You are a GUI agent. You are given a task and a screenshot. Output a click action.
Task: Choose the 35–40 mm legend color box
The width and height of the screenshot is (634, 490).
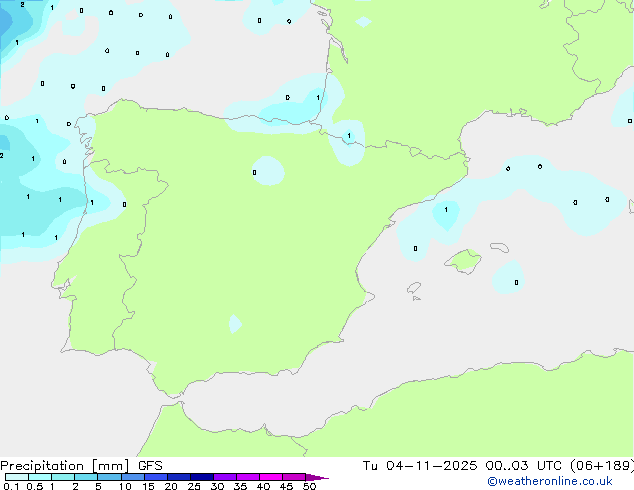[248, 477]
